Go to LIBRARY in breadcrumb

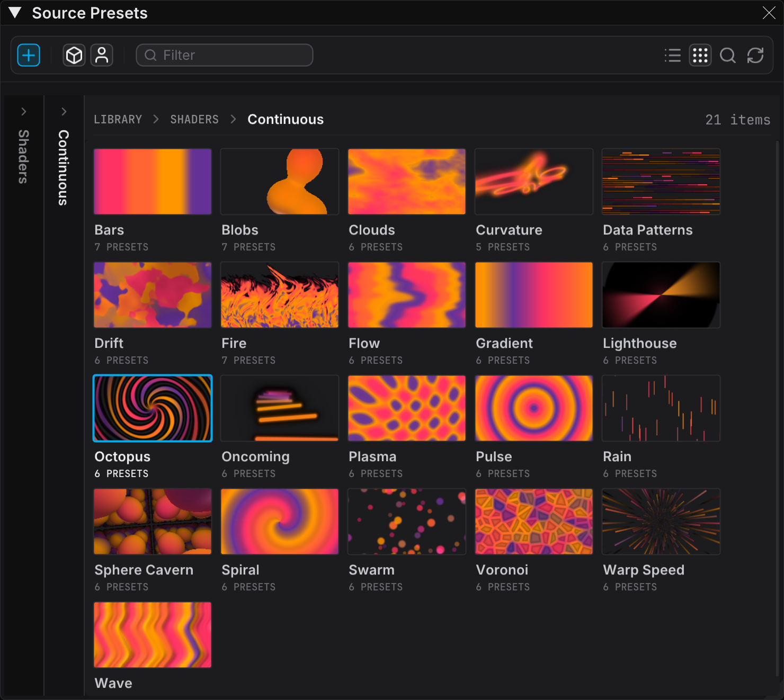click(118, 120)
